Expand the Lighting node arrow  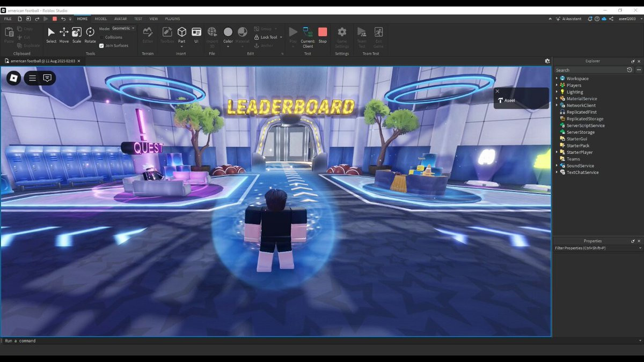[557, 92]
